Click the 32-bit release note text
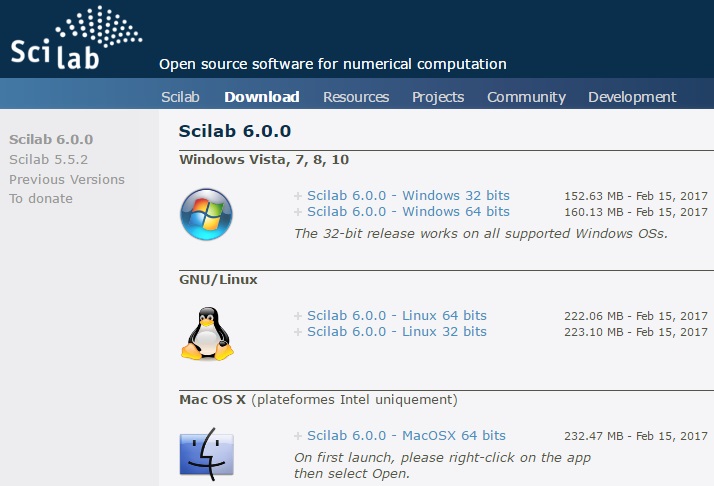714x486 pixels. coord(481,234)
